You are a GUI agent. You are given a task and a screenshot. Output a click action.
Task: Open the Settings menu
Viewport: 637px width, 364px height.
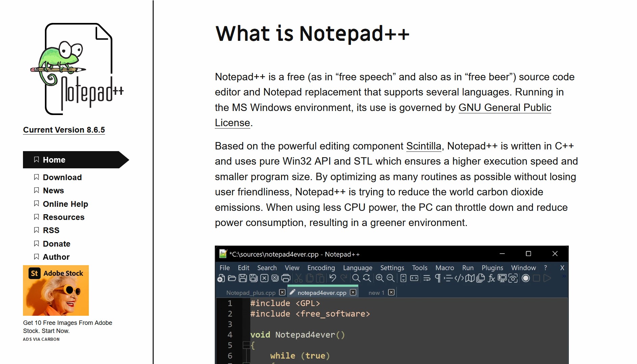[x=392, y=268]
